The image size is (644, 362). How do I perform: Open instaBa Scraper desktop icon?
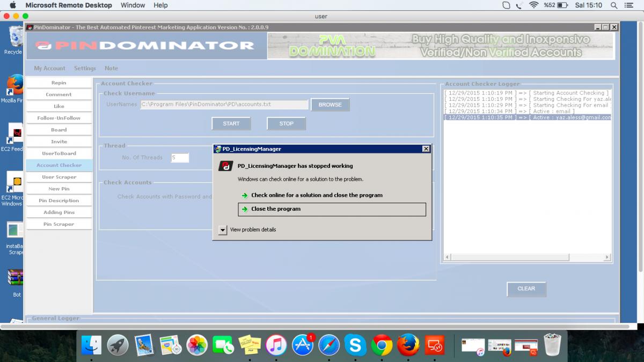(x=14, y=238)
